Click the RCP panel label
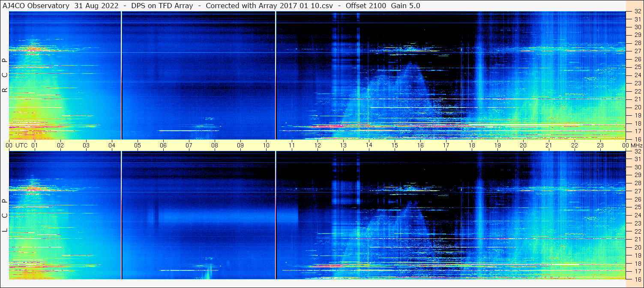 pos(5,75)
